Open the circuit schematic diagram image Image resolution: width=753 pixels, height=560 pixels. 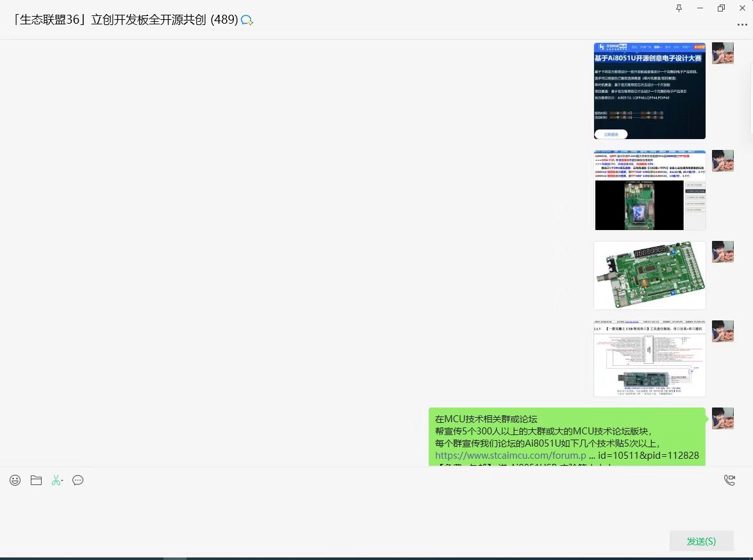pyautogui.click(x=650, y=359)
